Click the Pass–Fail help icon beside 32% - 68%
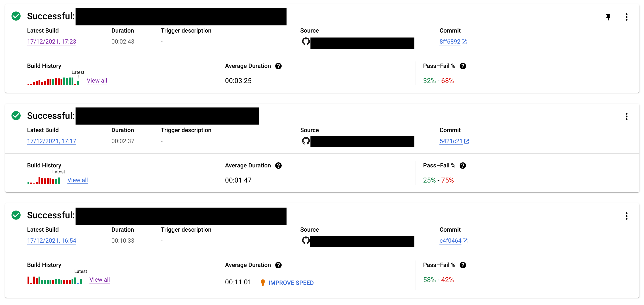 463,66
